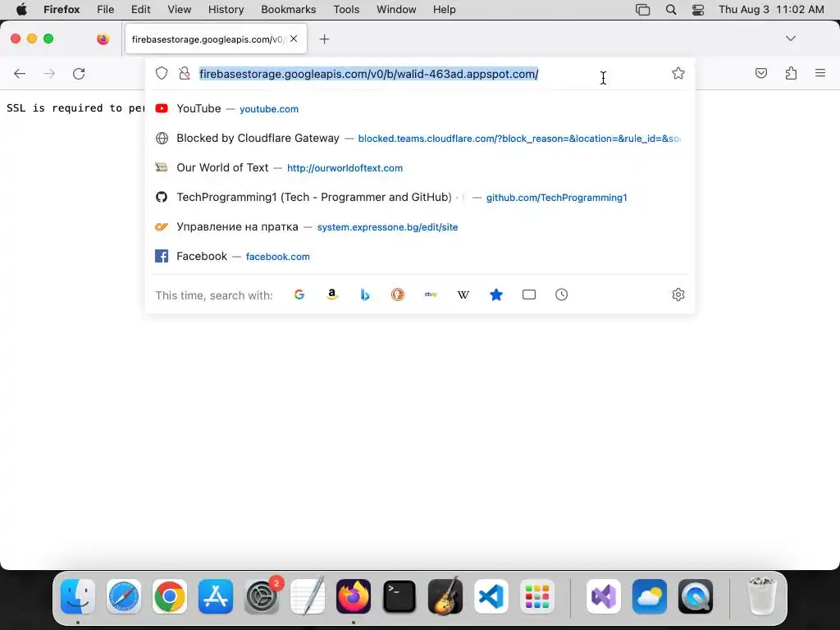Open the Edit menu

point(140,10)
